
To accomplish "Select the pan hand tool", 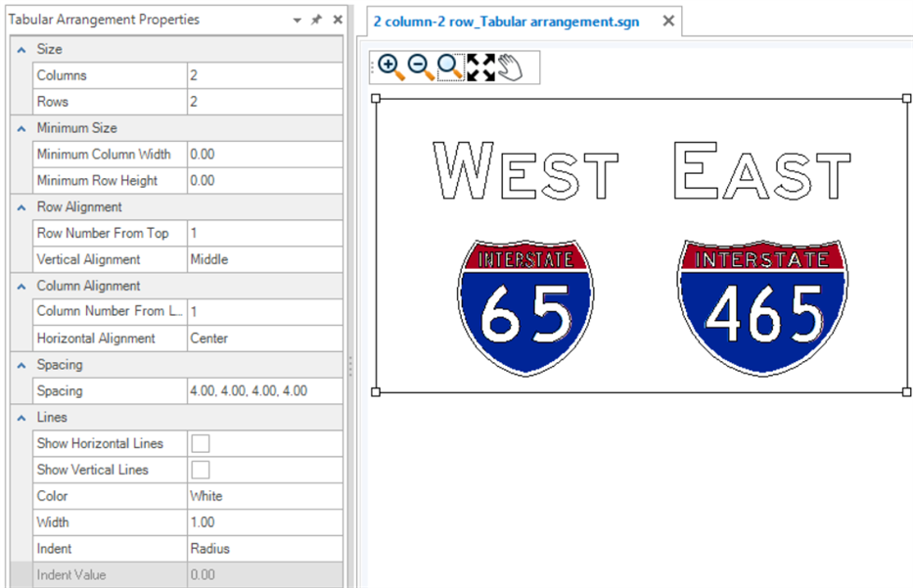I will (x=510, y=67).
